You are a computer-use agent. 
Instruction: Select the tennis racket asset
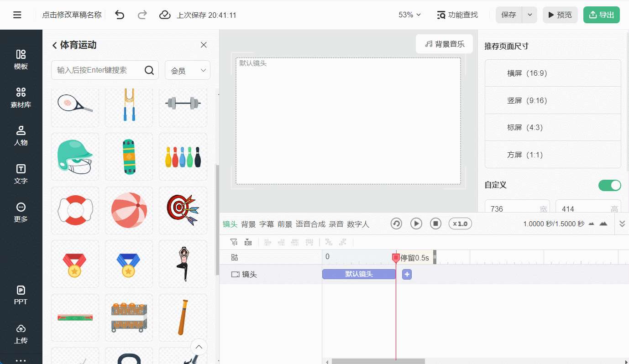(x=75, y=106)
